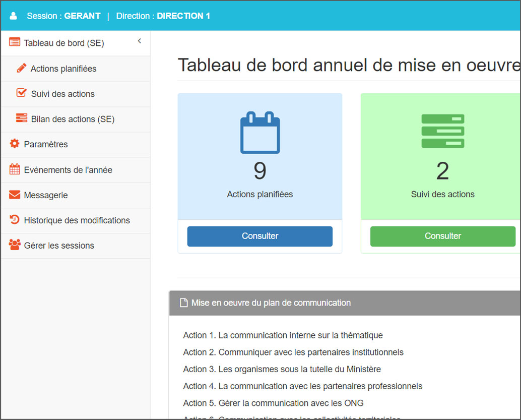This screenshot has height=420, width=521.
Task: Click the Tableau de bord annuel page title
Action: [349, 65]
